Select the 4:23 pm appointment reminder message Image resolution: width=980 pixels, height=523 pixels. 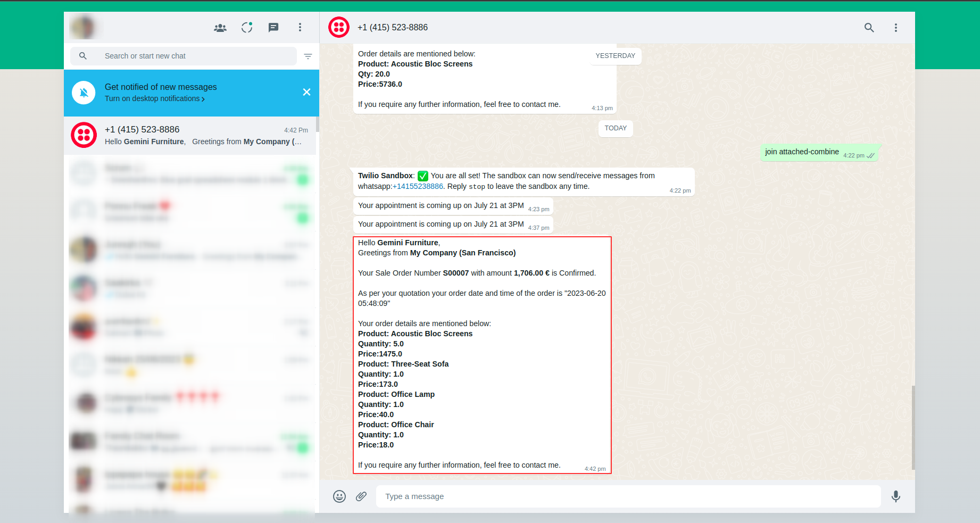(x=453, y=206)
